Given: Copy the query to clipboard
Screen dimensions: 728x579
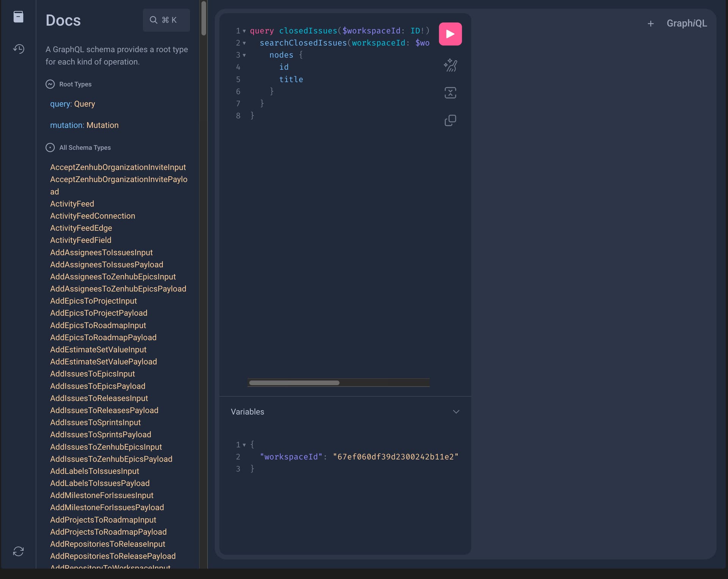Looking at the screenshot, I should tap(450, 120).
